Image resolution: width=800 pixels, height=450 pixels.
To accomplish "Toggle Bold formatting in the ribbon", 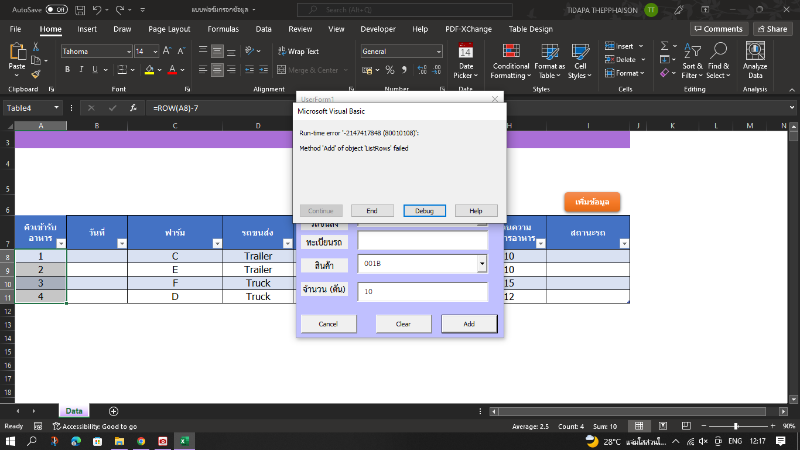I will (67, 69).
